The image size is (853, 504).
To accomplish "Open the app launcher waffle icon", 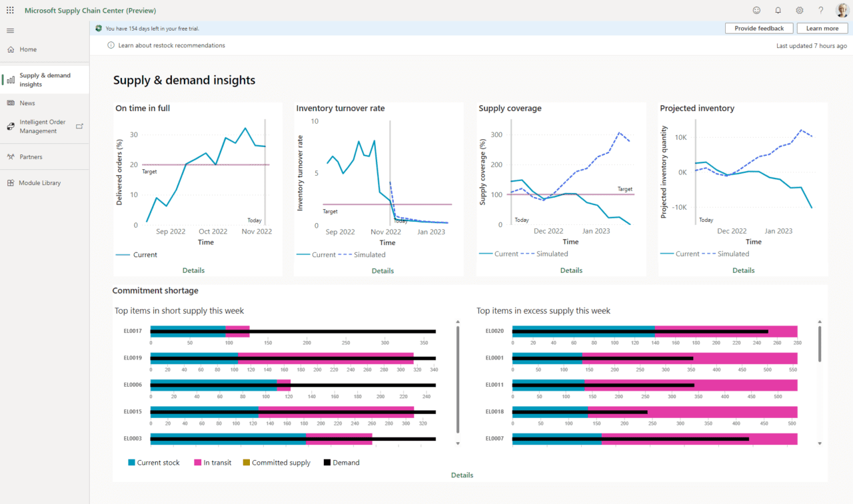I will click(9, 9).
